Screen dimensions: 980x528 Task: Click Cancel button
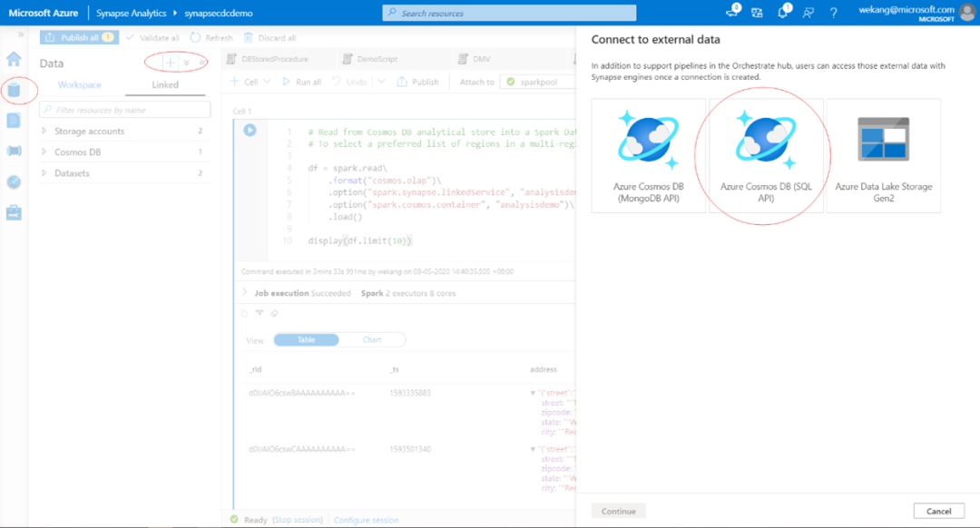point(939,511)
